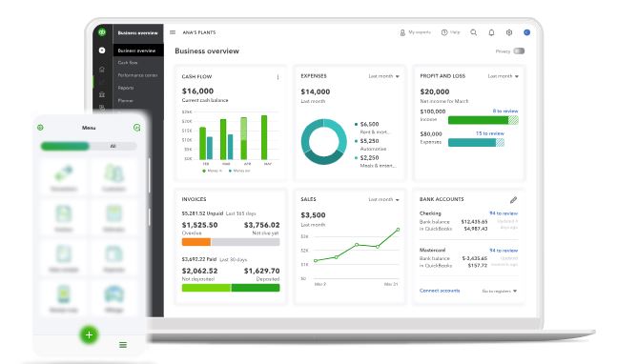Select Reports in the sidebar menu

[x=126, y=88]
